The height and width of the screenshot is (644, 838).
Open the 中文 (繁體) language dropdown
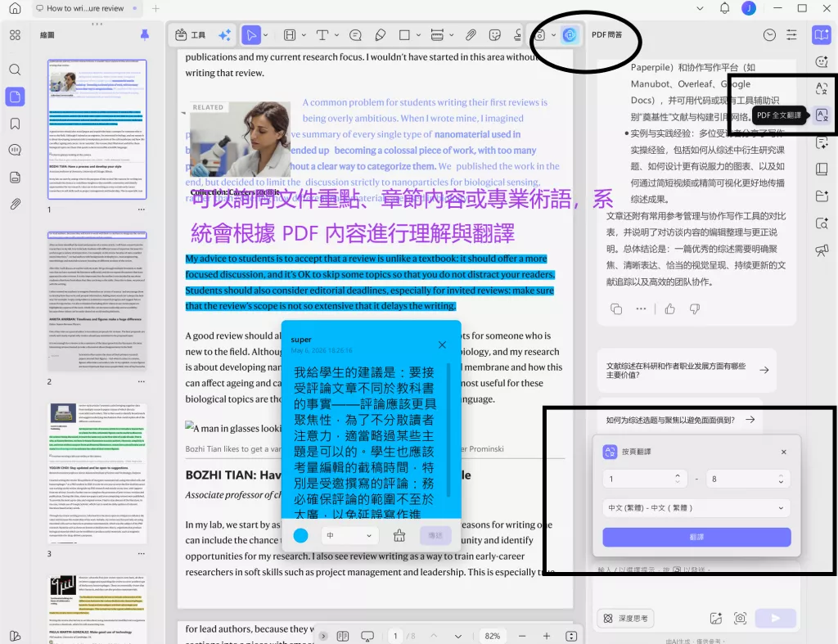click(696, 507)
